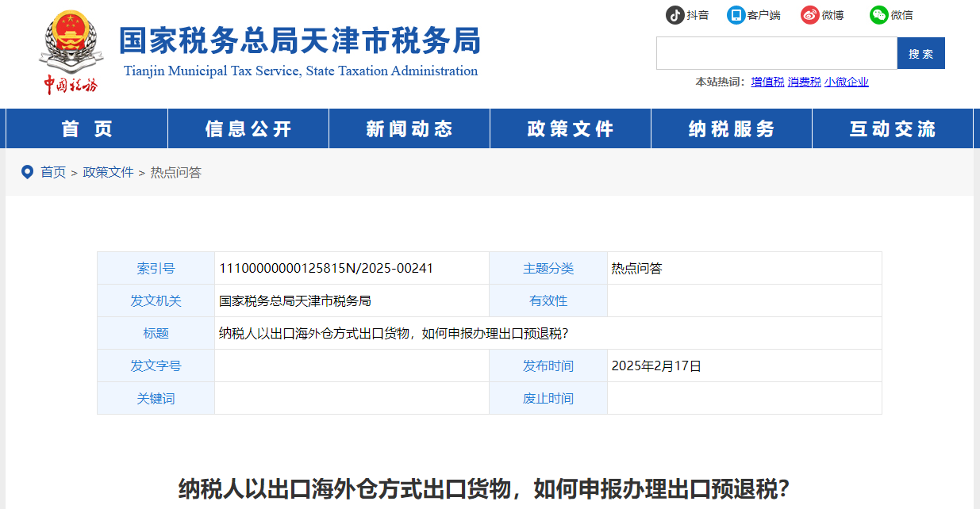Click the 搜索 search button
This screenshot has width=980, height=509.
point(920,53)
